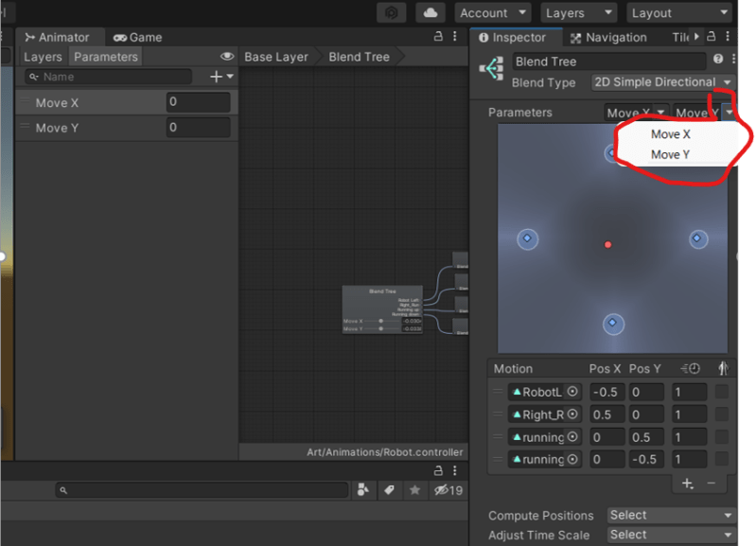Edit the Blend Tree name field
Screen dimensions: 756x546
pyautogui.click(x=609, y=62)
